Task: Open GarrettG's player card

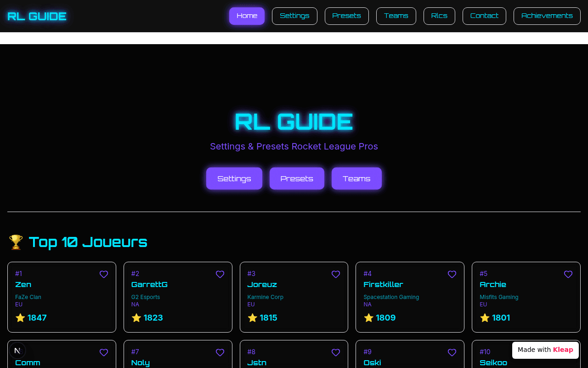Action: [x=178, y=297]
